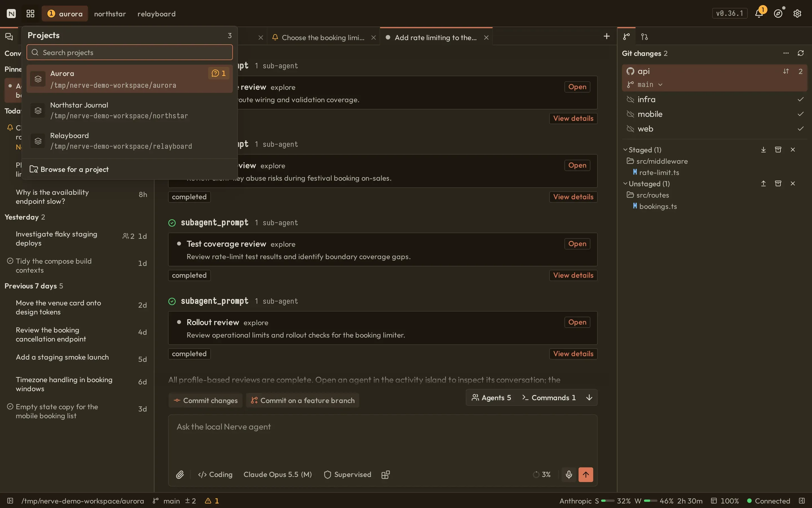Collapse the src/middleware folder
Screen dimensions: 812x508
(x=657, y=161)
